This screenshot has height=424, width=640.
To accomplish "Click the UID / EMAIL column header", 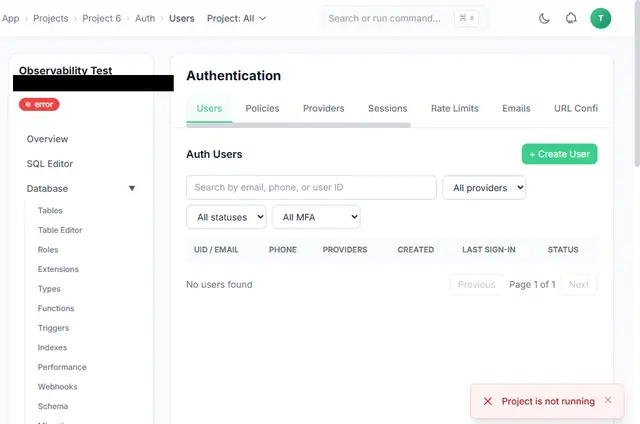I will point(216,250).
